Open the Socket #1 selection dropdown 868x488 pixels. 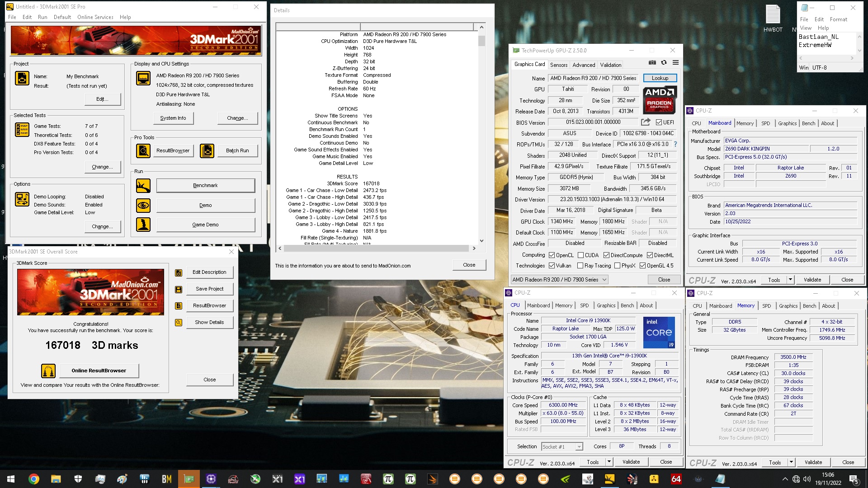coord(562,446)
